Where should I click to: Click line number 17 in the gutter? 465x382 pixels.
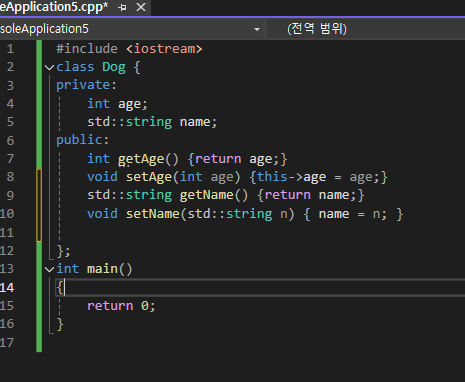click(7, 343)
